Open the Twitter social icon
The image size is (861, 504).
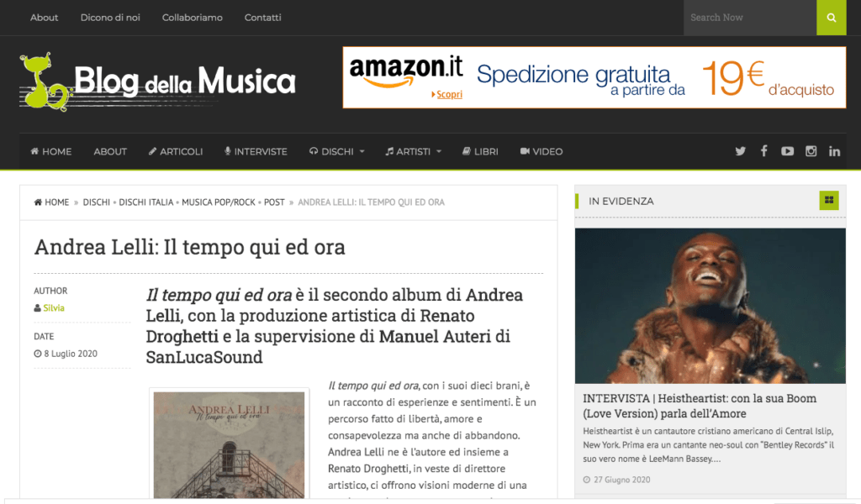click(740, 151)
